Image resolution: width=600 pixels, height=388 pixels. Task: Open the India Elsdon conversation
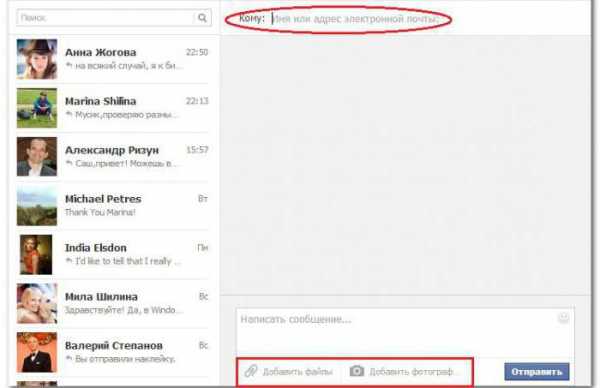click(113, 255)
